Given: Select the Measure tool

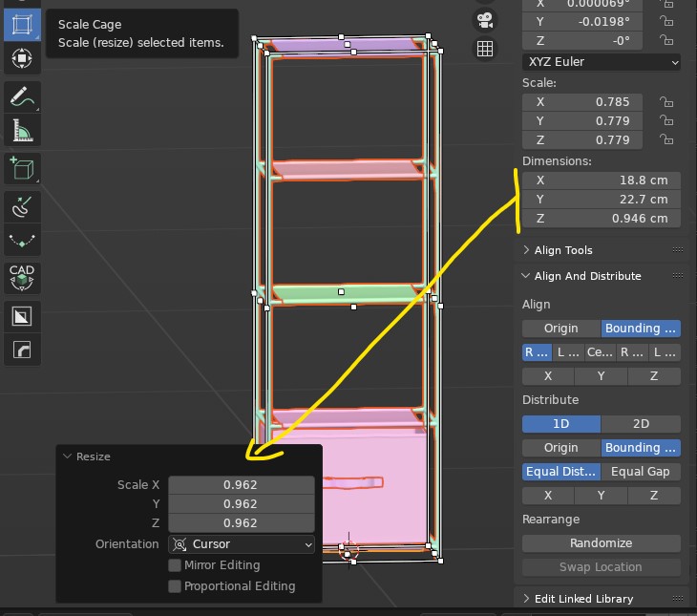Looking at the screenshot, I should pyautogui.click(x=22, y=130).
